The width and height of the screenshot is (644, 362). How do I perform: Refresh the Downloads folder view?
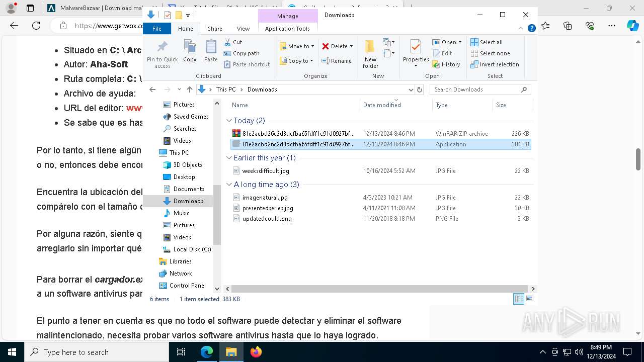coord(420,89)
